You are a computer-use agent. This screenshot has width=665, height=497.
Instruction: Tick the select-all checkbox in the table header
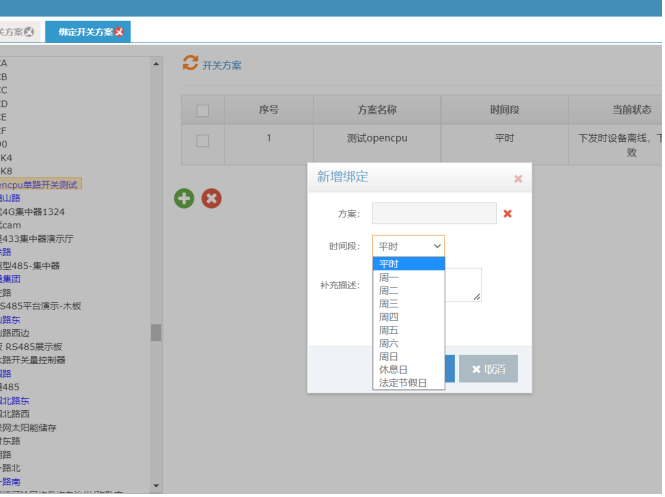click(203, 110)
